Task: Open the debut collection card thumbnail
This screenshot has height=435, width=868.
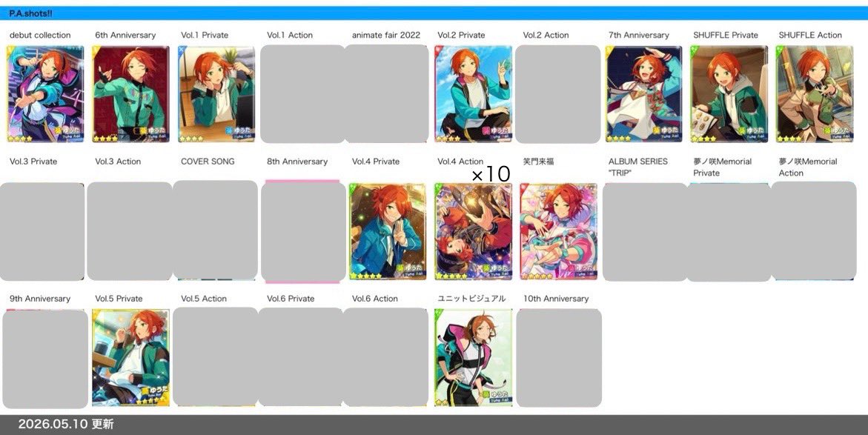Action: pyautogui.click(x=45, y=94)
